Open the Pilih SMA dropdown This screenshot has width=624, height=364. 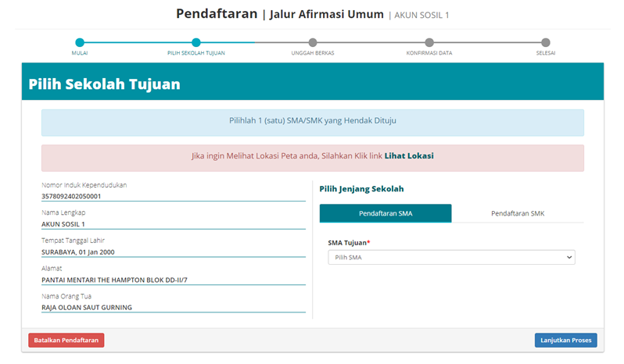click(451, 258)
